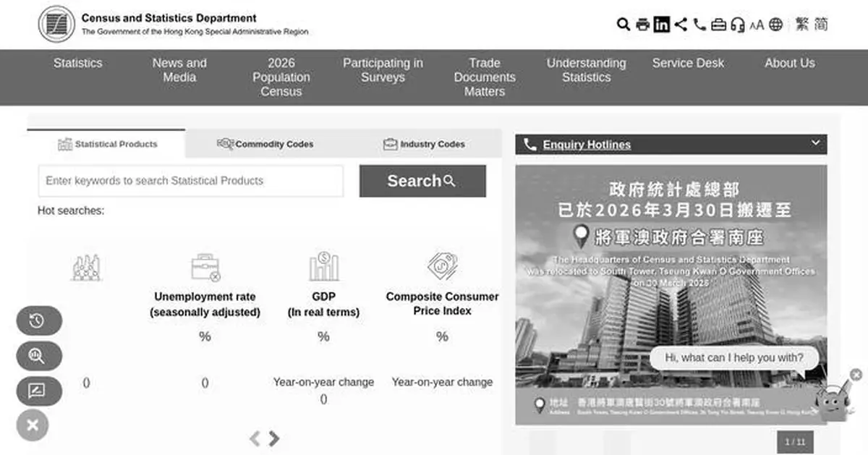This screenshot has width=868, height=455.
Task: Click the feedback floating button
Action: coord(39,391)
